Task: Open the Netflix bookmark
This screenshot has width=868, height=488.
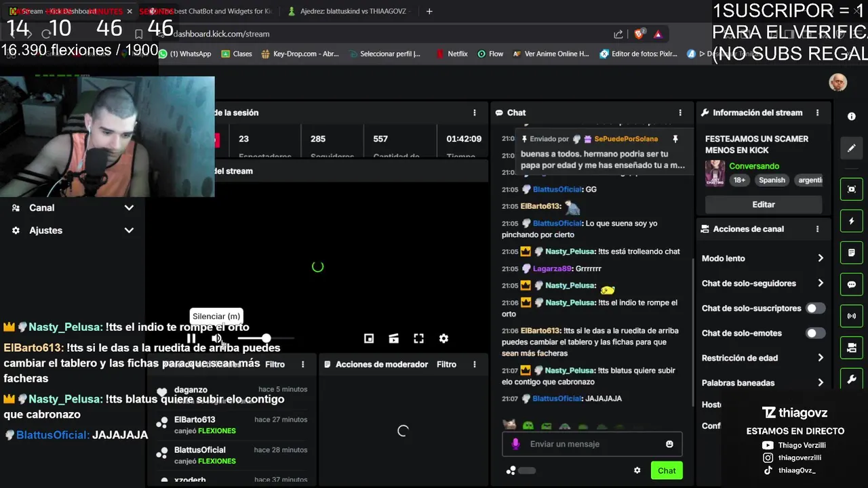Action: pyautogui.click(x=451, y=54)
